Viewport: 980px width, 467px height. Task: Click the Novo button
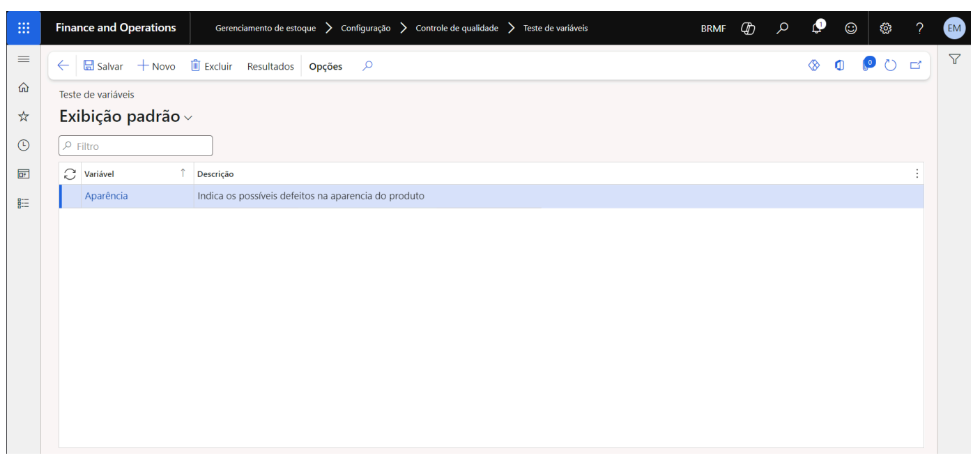point(156,66)
